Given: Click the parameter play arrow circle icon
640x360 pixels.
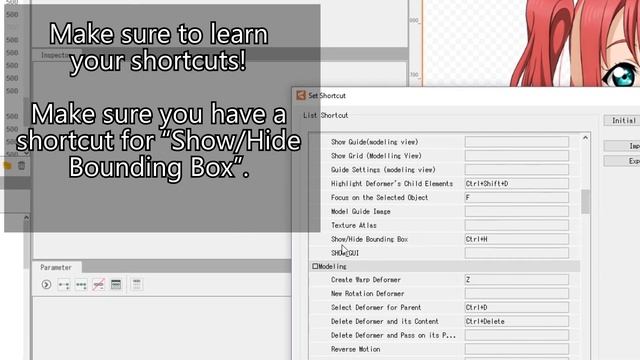Looking at the screenshot, I should 46,284.
